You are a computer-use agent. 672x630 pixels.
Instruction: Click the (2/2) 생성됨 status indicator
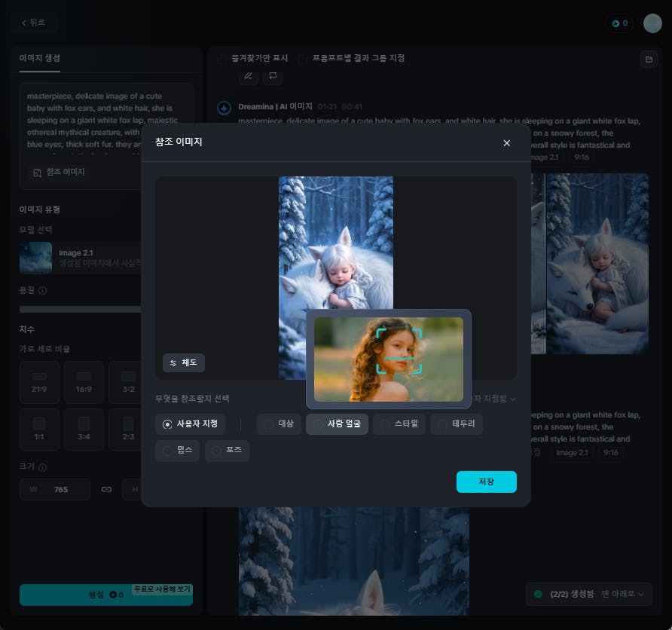pyautogui.click(x=564, y=594)
